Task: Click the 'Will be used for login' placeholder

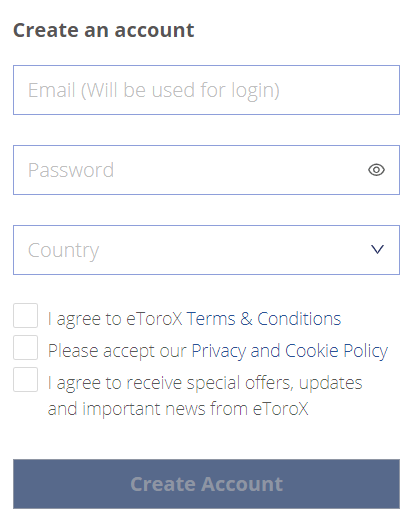Action: click(180, 90)
